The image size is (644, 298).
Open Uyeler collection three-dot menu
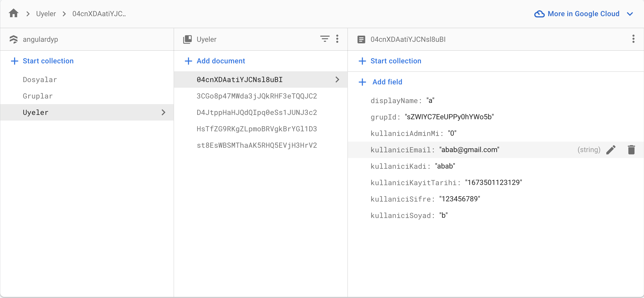[337, 39]
